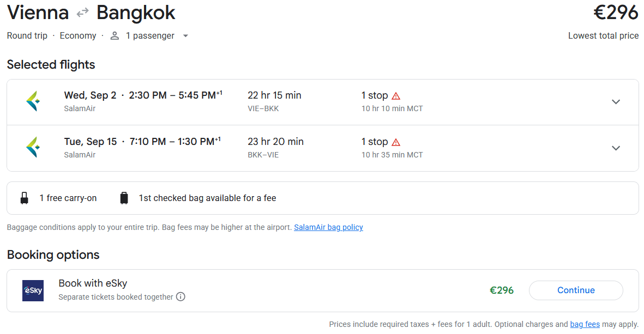This screenshot has width=644, height=334.
Task: Click the round trip swap arrows icon
Action: 82,13
